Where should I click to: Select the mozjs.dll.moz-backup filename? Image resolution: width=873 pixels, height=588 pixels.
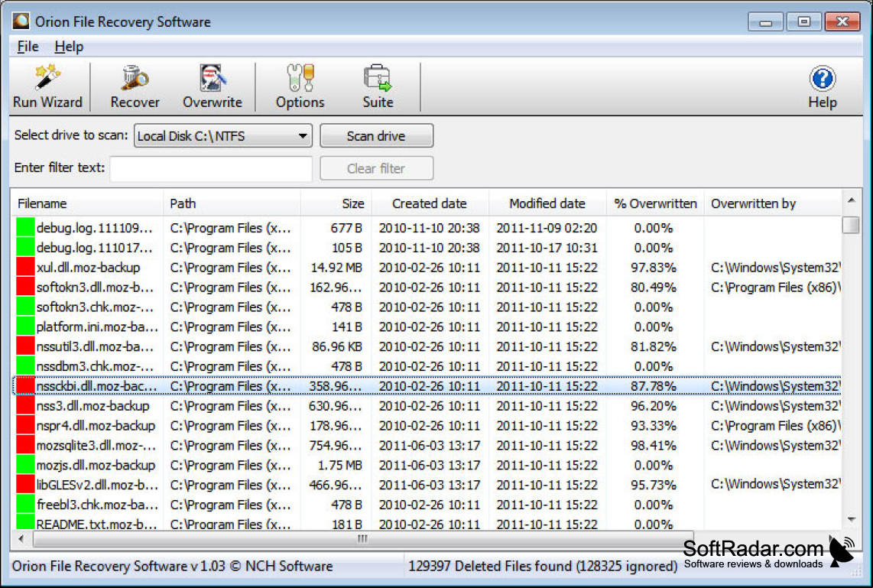(x=96, y=465)
